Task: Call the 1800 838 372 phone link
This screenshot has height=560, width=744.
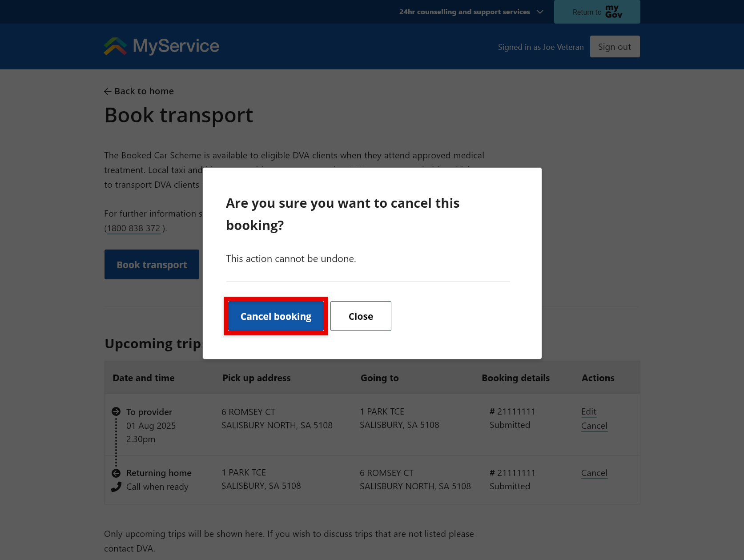Action: pos(133,228)
